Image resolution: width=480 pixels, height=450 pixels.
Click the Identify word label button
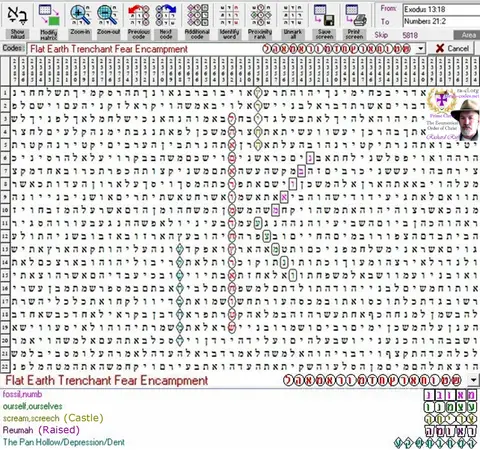coord(229,34)
